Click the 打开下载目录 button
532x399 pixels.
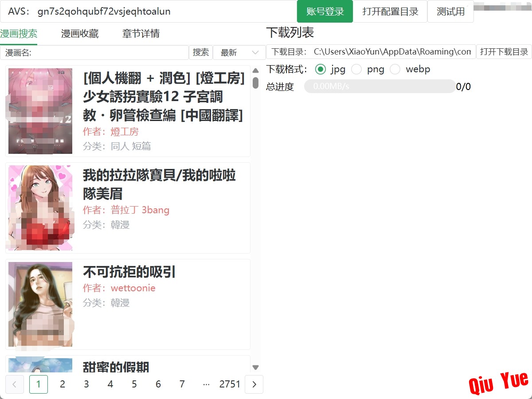[x=504, y=52]
